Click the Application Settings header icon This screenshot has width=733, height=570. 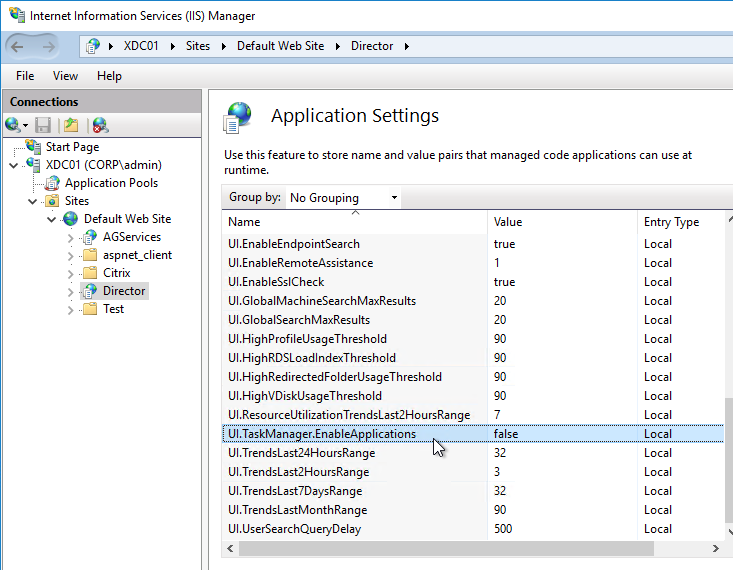coord(237,117)
